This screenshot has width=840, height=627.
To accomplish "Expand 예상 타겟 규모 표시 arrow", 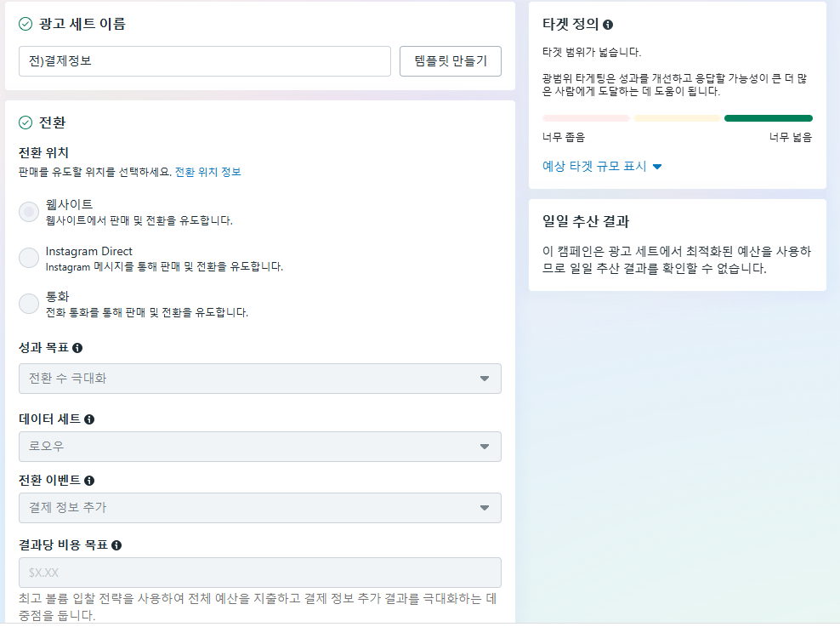I will click(657, 167).
